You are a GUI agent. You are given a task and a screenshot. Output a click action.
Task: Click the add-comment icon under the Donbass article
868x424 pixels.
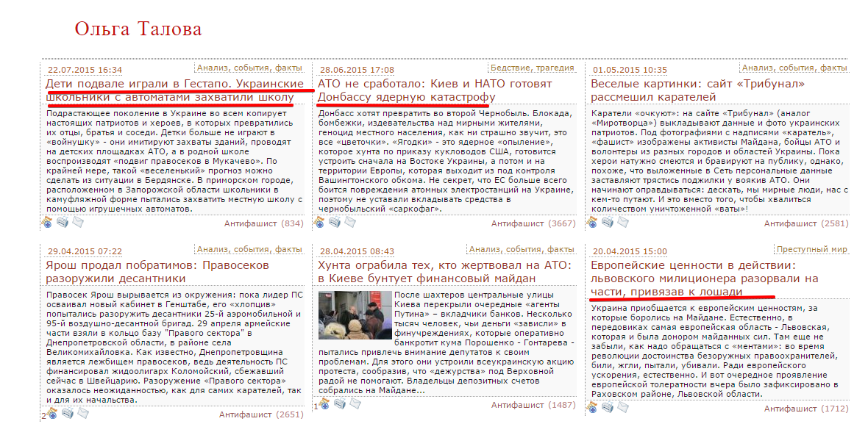click(x=320, y=222)
